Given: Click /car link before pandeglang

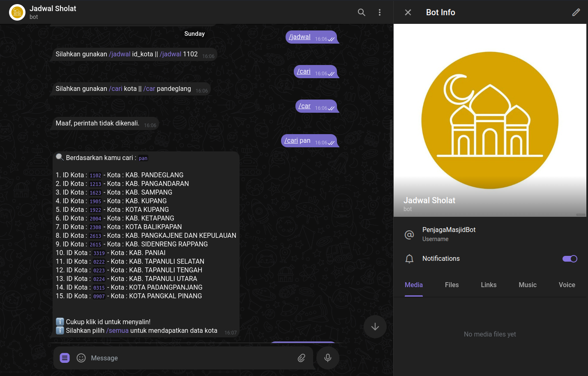Looking at the screenshot, I should point(149,88).
